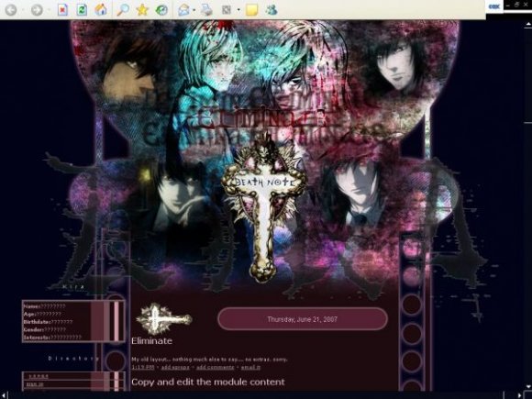Open History with the green clock icon
Screen dimensions: 532x399
pos(161,10)
